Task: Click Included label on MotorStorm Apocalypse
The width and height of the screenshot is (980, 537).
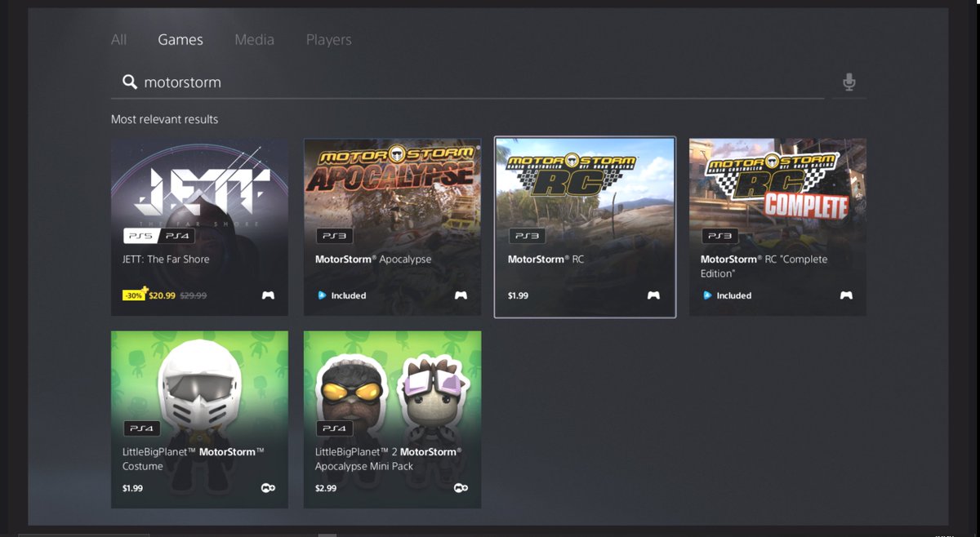Action: (349, 295)
